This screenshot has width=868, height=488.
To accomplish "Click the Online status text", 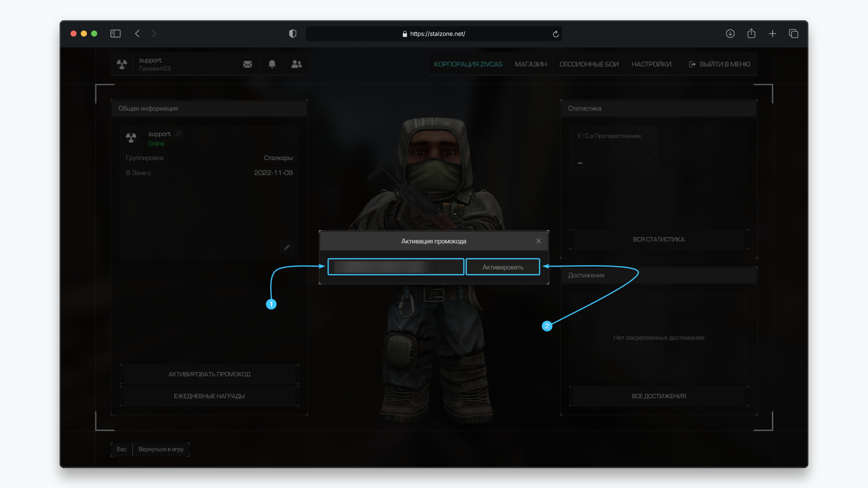I will [156, 144].
